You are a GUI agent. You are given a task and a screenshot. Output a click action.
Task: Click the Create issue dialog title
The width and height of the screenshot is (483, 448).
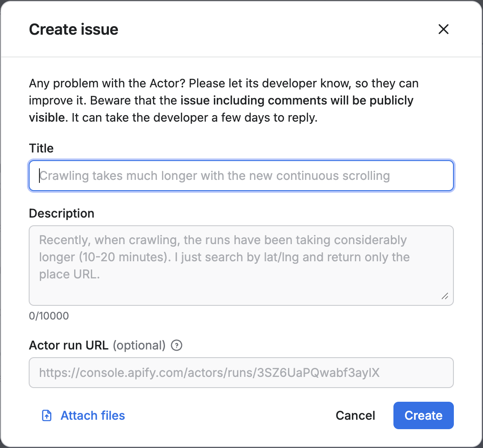[x=73, y=29]
